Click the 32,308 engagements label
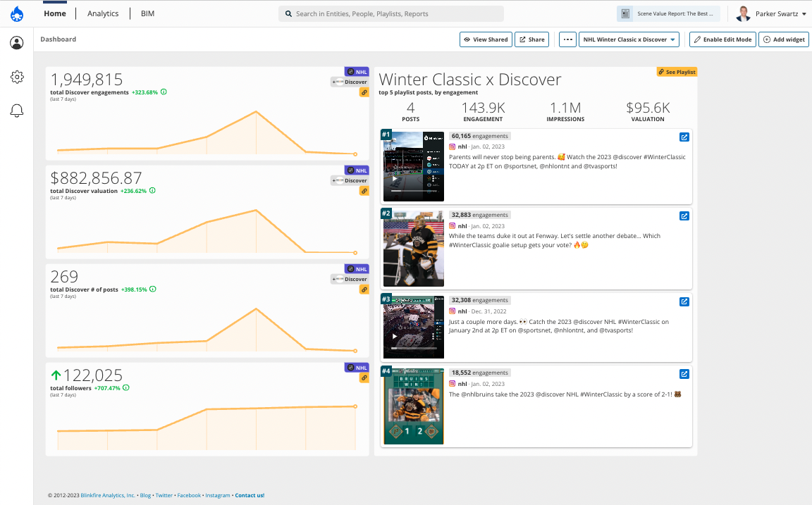 [479, 300]
